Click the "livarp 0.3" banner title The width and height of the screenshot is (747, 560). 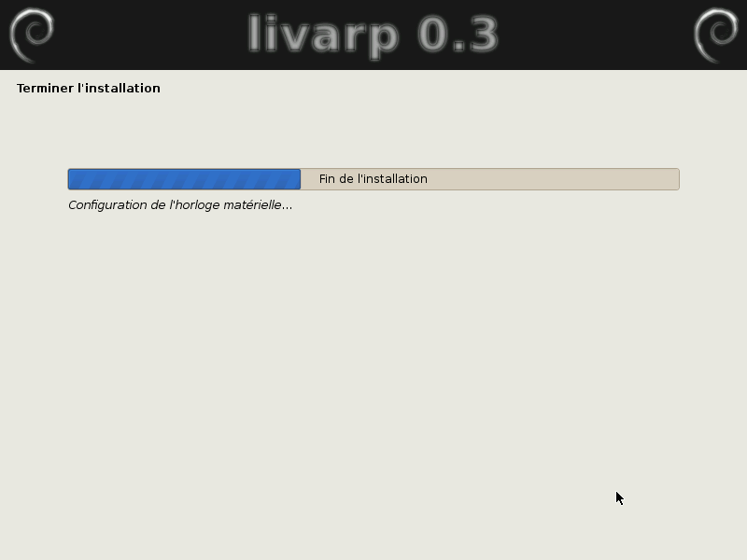(x=373, y=35)
